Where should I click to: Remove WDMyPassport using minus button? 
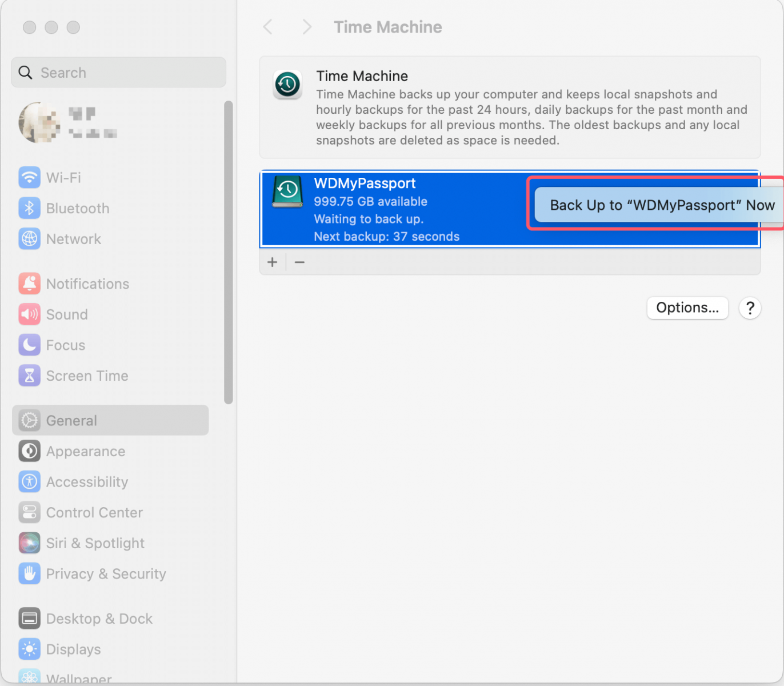(299, 262)
